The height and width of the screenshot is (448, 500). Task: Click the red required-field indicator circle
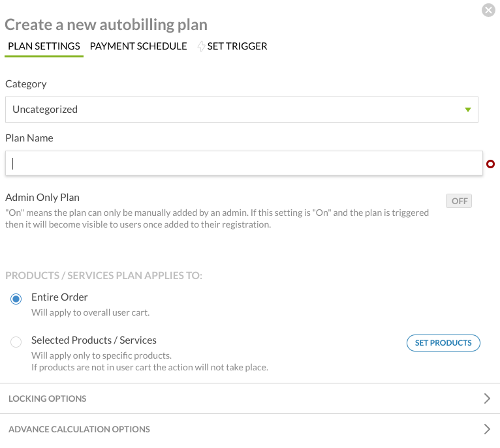pyautogui.click(x=491, y=164)
